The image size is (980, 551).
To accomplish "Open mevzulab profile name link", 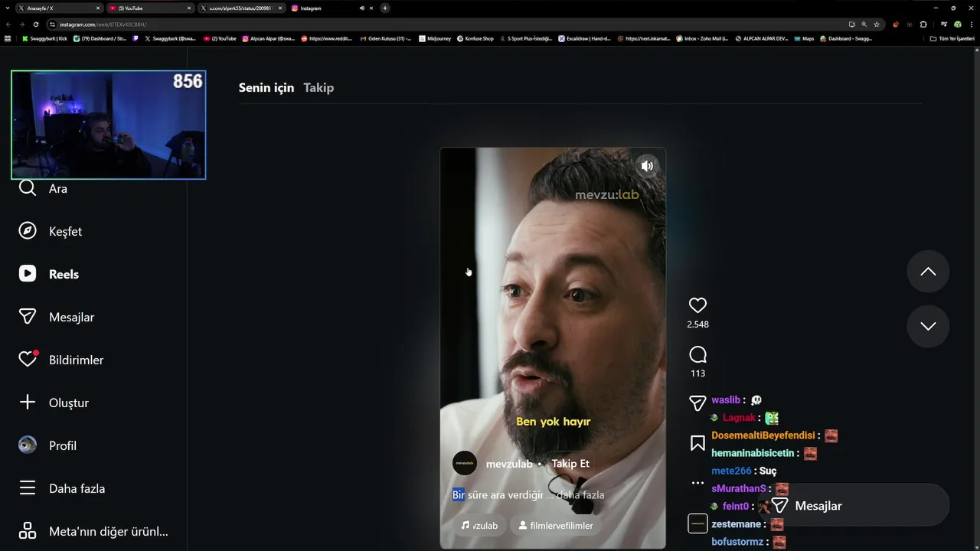I will pyautogui.click(x=509, y=464).
